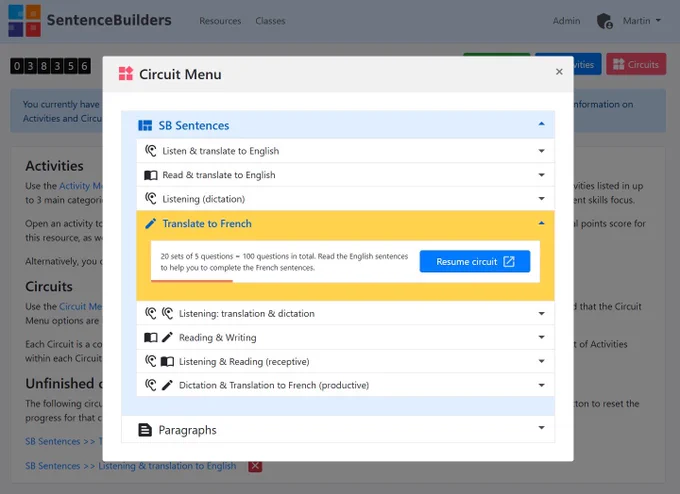Click the SentenceBuilders site title
Image resolution: width=680 pixels, height=494 pixels.
pyautogui.click(x=109, y=20)
